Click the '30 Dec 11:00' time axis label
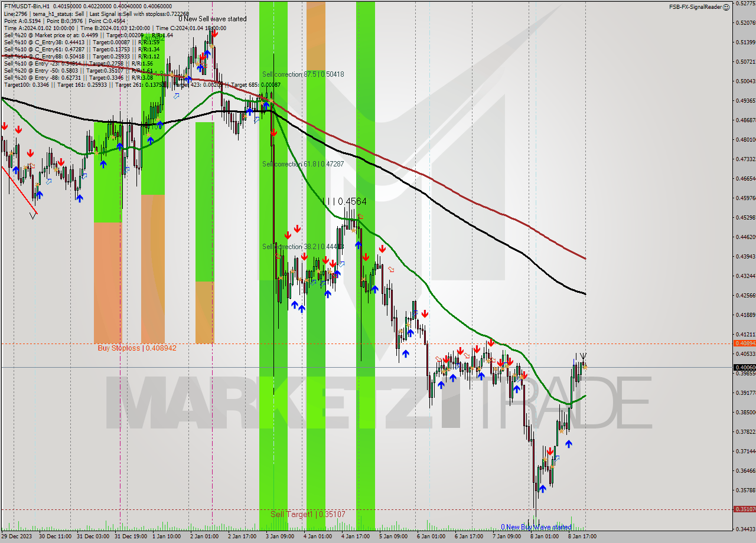This screenshot has height=543, width=756. point(54,537)
